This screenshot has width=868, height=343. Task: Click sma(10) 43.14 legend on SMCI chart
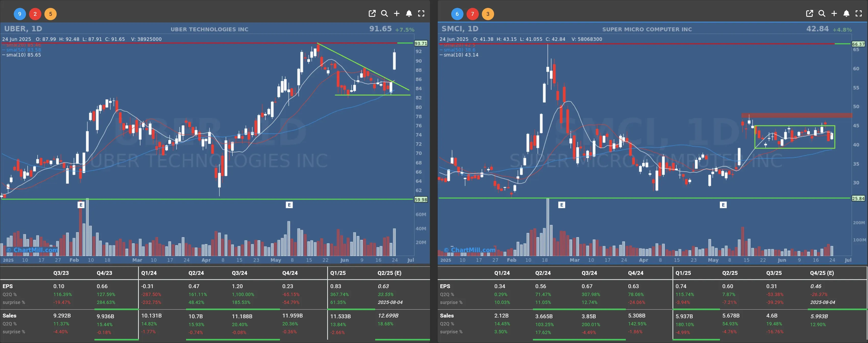coord(459,55)
